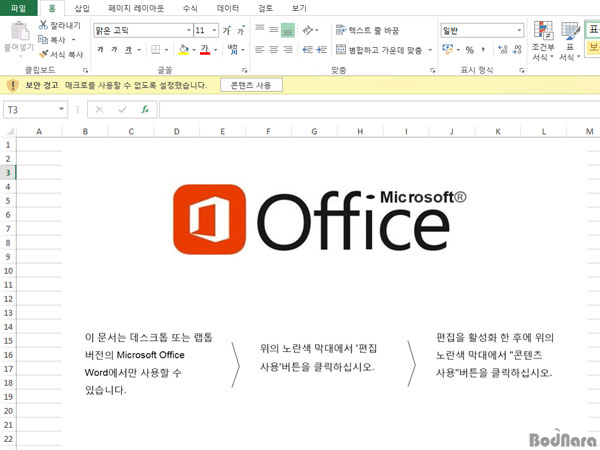Image resolution: width=600 pixels, height=450 pixels.
Task: Click the security warning shield icon
Action: (x=13, y=85)
